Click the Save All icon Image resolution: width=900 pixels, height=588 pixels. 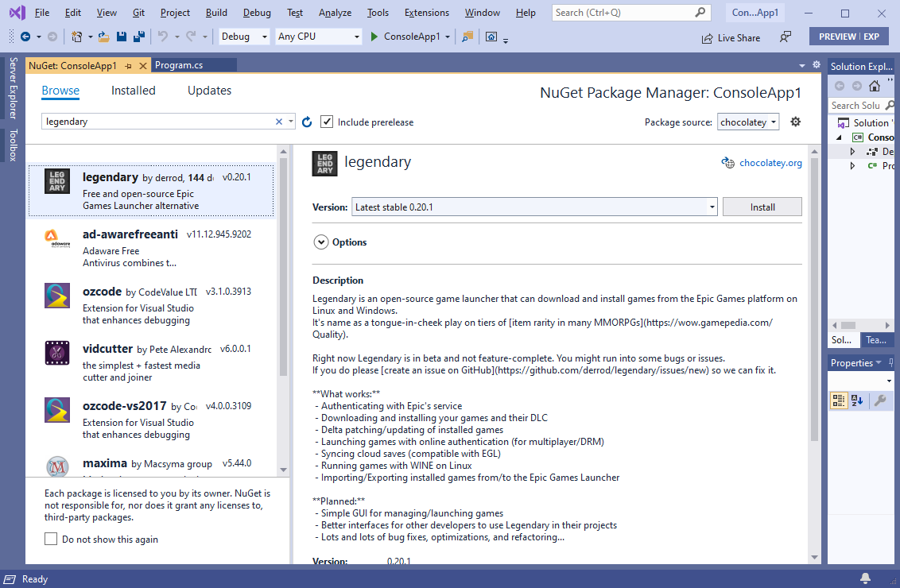pyautogui.click(x=139, y=37)
